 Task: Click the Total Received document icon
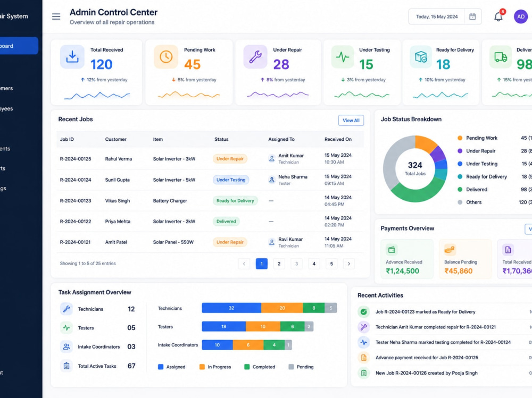point(508,250)
